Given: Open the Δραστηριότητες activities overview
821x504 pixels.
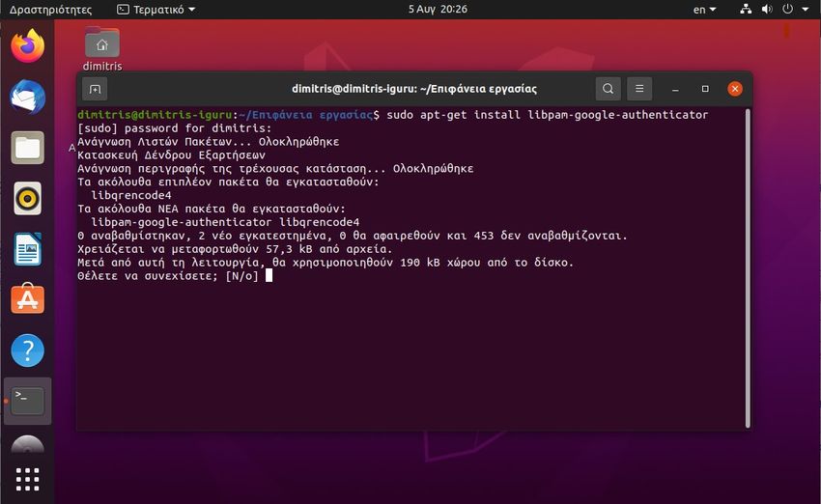Looking at the screenshot, I should pyautogui.click(x=51, y=10).
